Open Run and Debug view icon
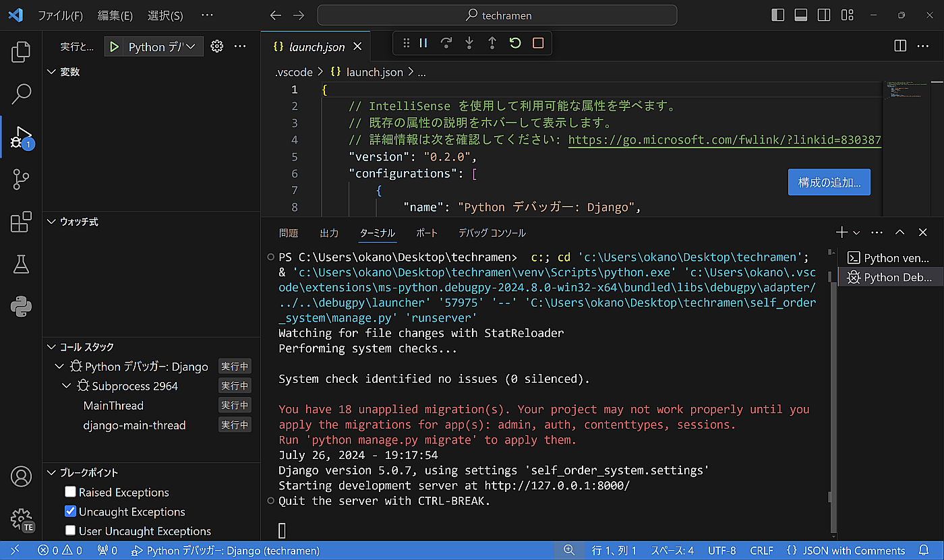Image resolution: width=944 pixels, height=560 pixels. pyautogui.click(x=21, y=137)
